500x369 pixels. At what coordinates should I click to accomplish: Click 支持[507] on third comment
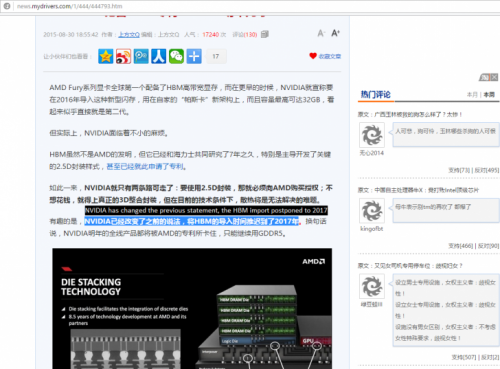[464, 357]
